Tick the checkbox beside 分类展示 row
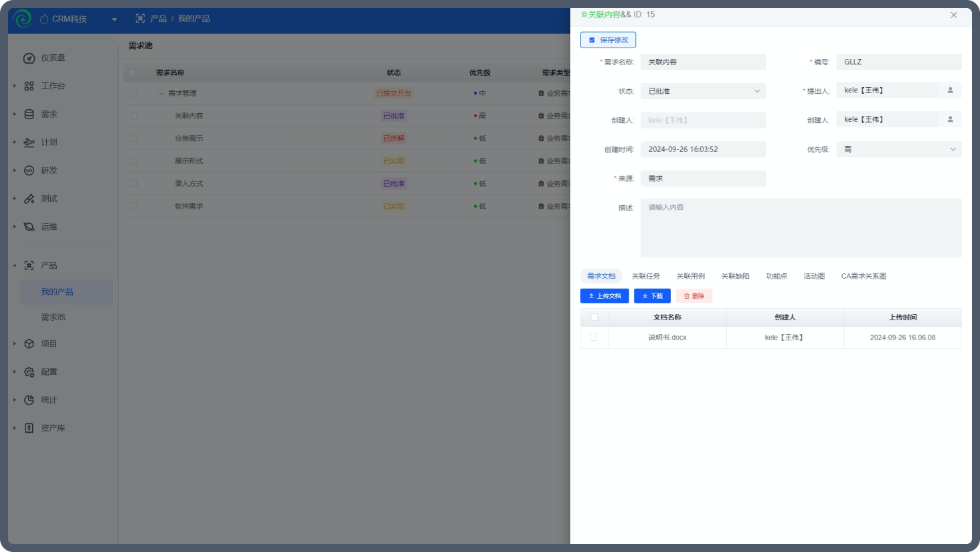 (x=134, y=139)
